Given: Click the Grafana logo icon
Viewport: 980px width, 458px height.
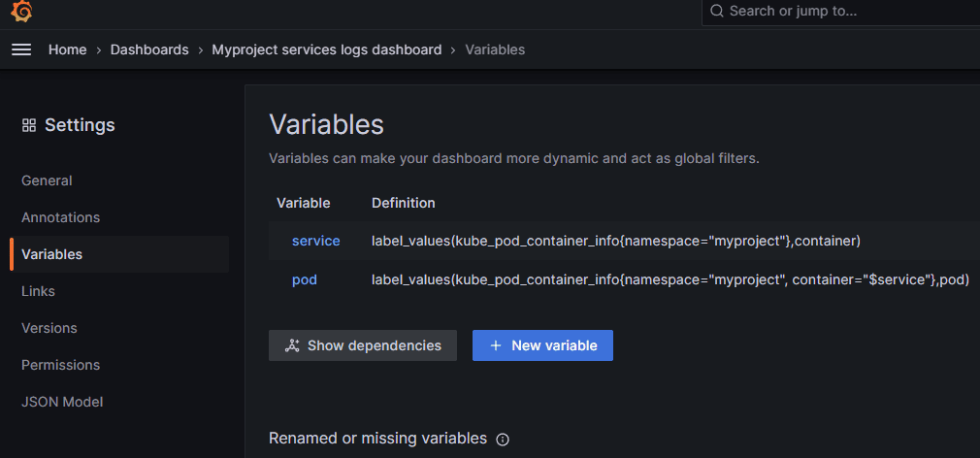Looking at the screenshot, I should point(21,12).
